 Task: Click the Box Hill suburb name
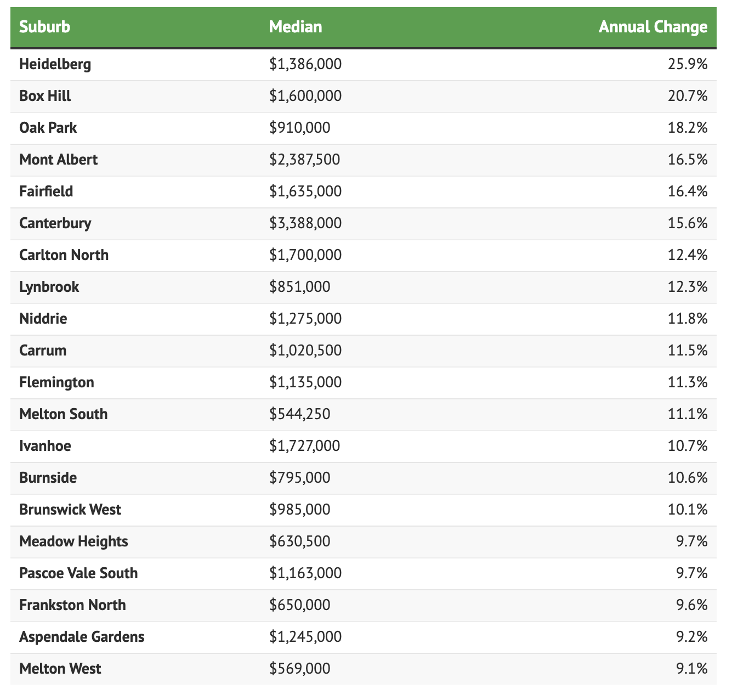pyautogui.click(x=45, y=96)
